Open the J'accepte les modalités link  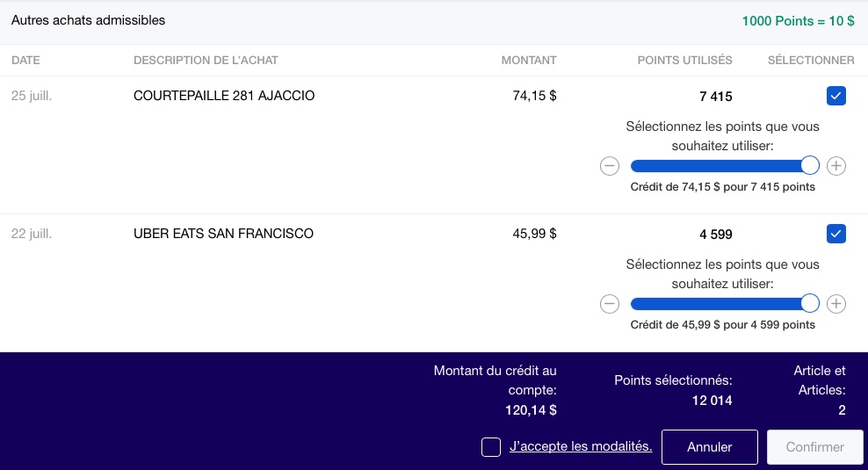(x=581, y=446)
